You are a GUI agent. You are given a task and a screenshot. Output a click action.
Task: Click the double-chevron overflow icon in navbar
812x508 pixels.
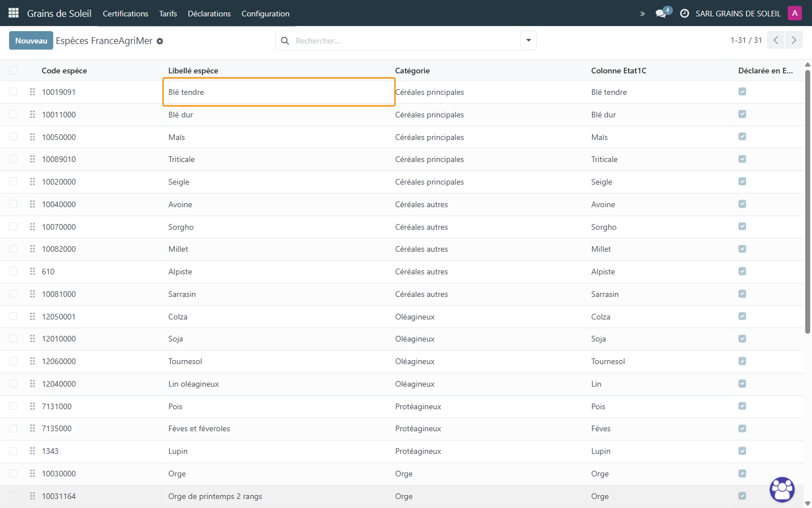pyautogui.click(x=642, y=14)
